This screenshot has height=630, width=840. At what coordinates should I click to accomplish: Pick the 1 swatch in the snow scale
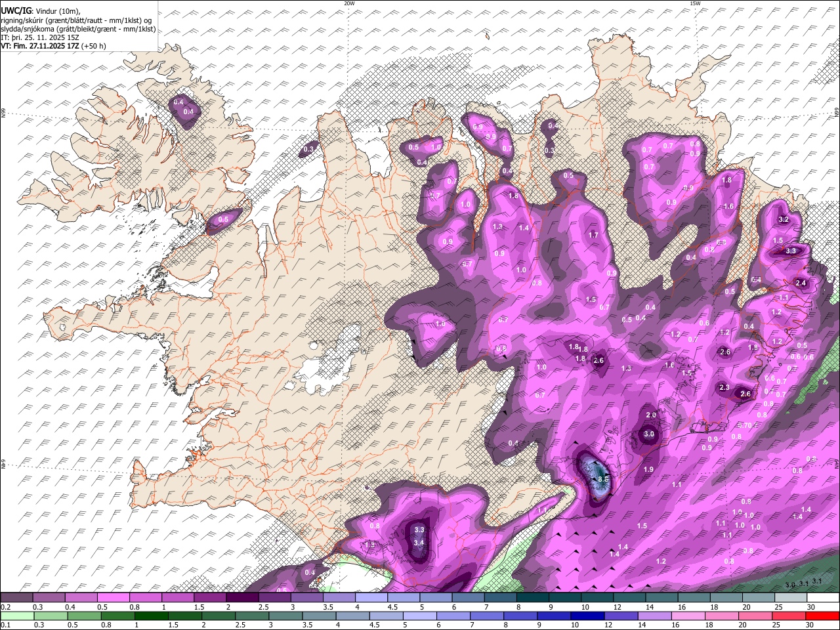tap(177, 598)
